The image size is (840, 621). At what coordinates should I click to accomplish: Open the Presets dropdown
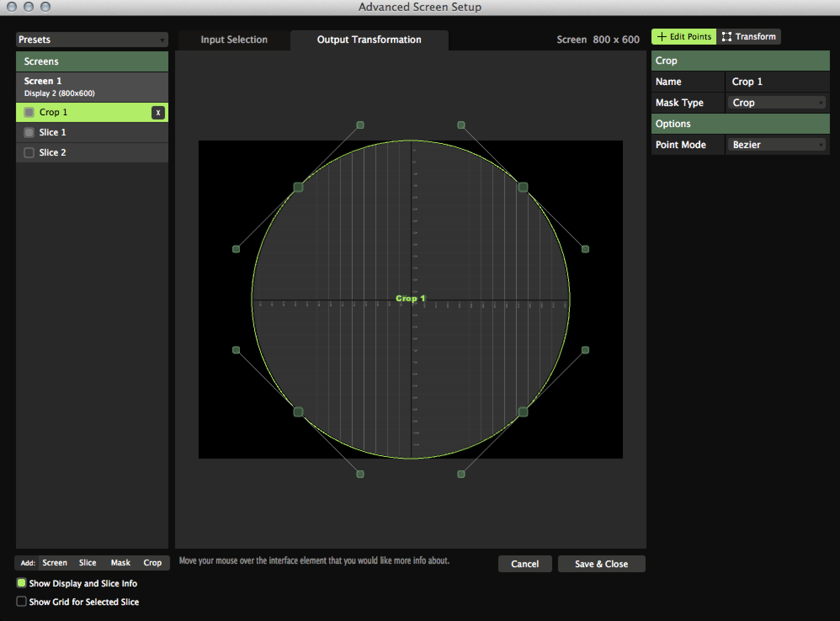pos(92,40)
